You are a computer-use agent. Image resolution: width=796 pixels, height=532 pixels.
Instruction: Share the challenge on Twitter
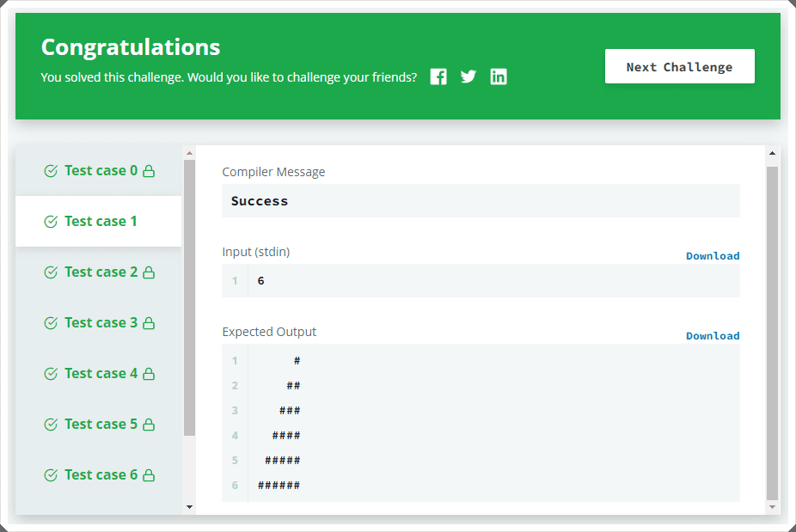click(x=468, y=76)
